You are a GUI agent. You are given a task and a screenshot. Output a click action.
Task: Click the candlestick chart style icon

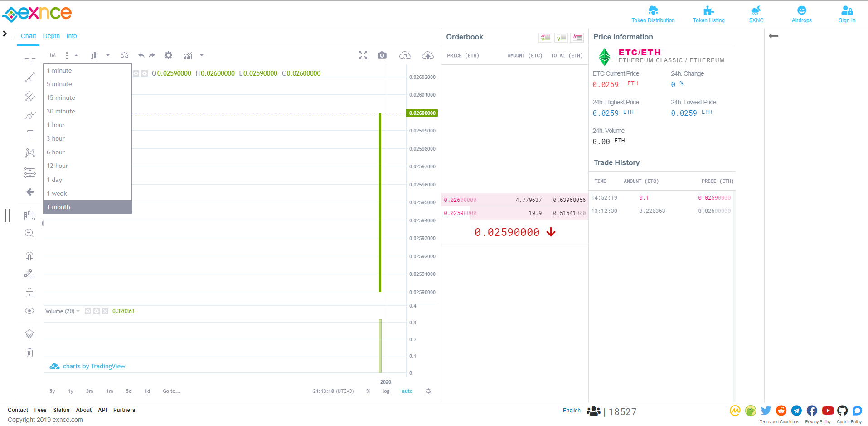(x=93, y=55)
